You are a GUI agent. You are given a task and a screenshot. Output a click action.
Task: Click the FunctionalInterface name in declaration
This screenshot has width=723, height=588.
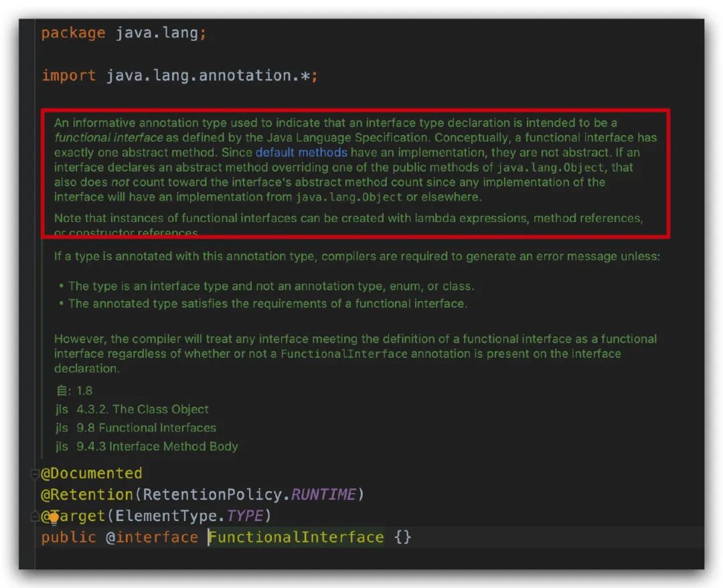point(297,537)
